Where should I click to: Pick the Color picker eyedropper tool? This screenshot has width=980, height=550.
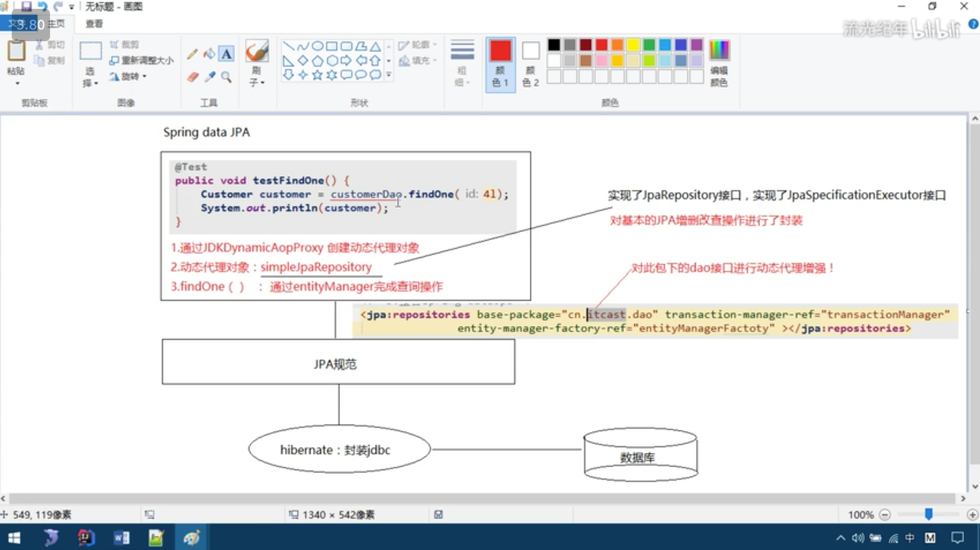(210, 77)
